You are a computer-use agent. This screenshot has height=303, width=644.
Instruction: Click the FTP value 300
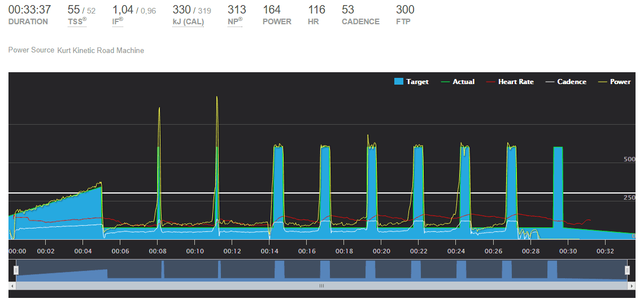[405, 10]
